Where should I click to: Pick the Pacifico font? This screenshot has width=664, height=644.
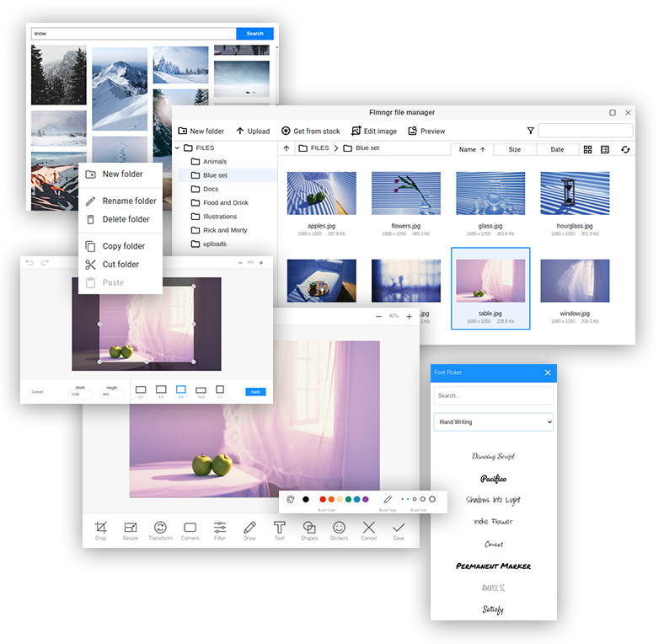tap(493, 479)
